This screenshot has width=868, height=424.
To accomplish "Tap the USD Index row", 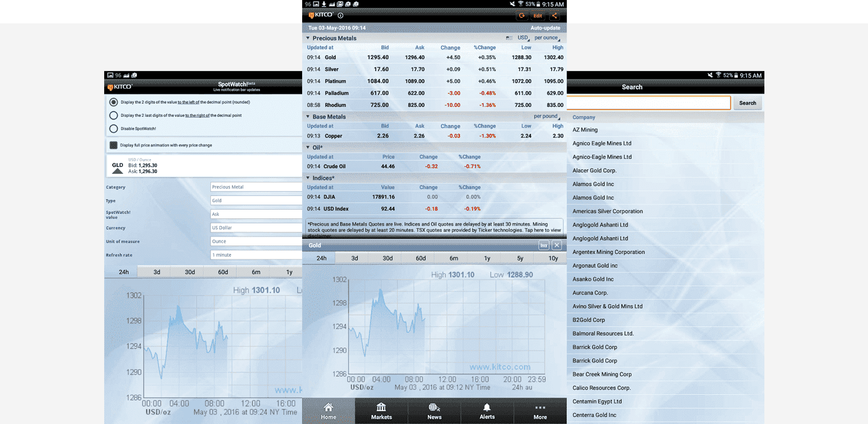I will pos(435,208).
